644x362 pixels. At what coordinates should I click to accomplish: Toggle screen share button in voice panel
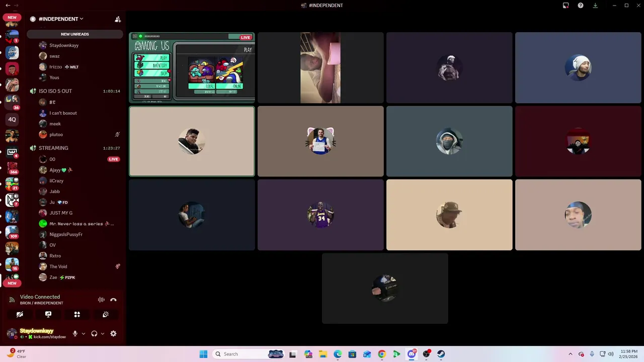point(48,314)
